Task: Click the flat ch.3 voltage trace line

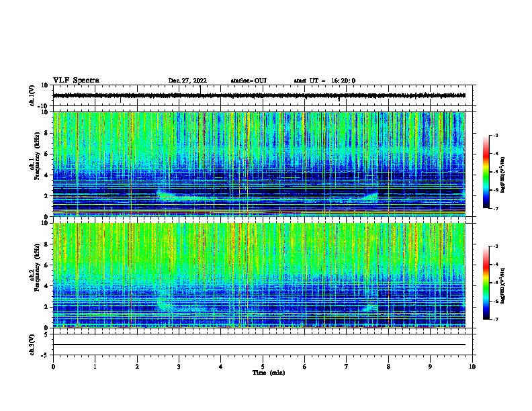Action: [x=259, y=345]
